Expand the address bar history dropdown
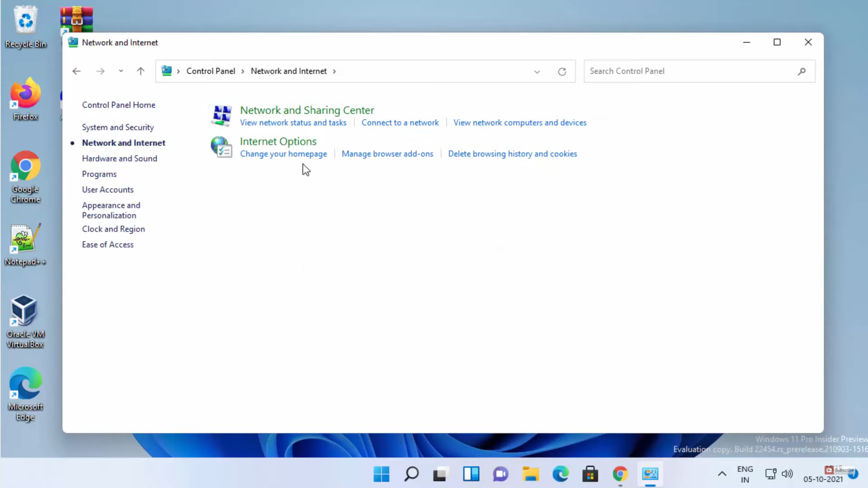The width and height of the screenshot is (868, 488). [x=537, y=71]
